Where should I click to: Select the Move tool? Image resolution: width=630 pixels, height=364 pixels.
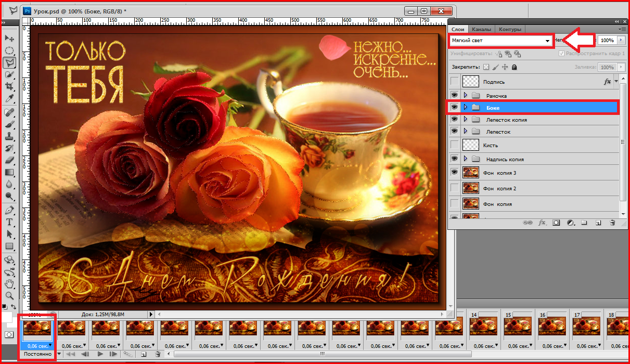click(9, 38)
